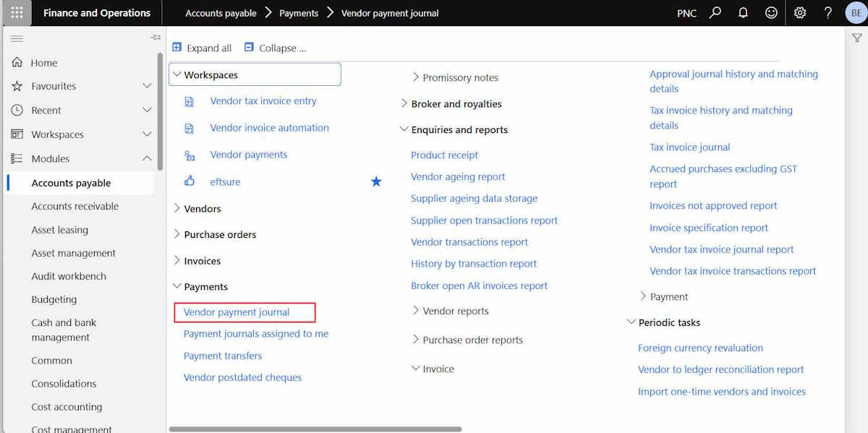This screenshot has width=868, height=433.
Task: Click the PNC company selector
Action: click(x=686, y=13)
